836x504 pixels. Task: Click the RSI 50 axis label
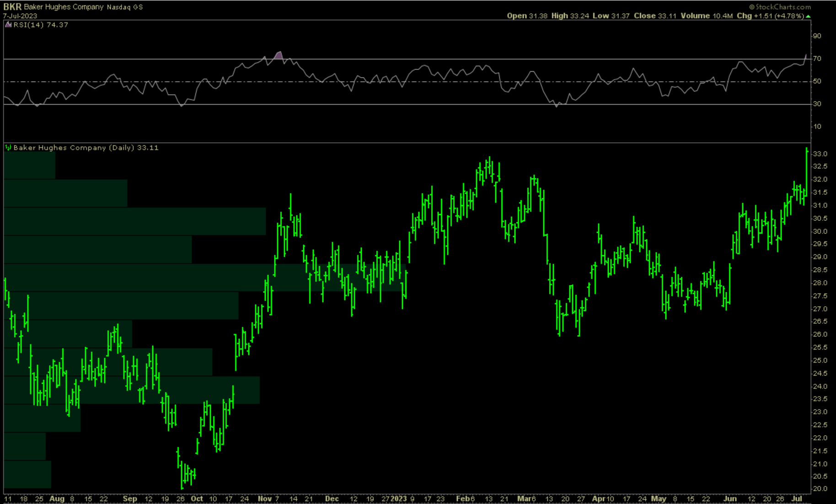[x=817, y=81]
